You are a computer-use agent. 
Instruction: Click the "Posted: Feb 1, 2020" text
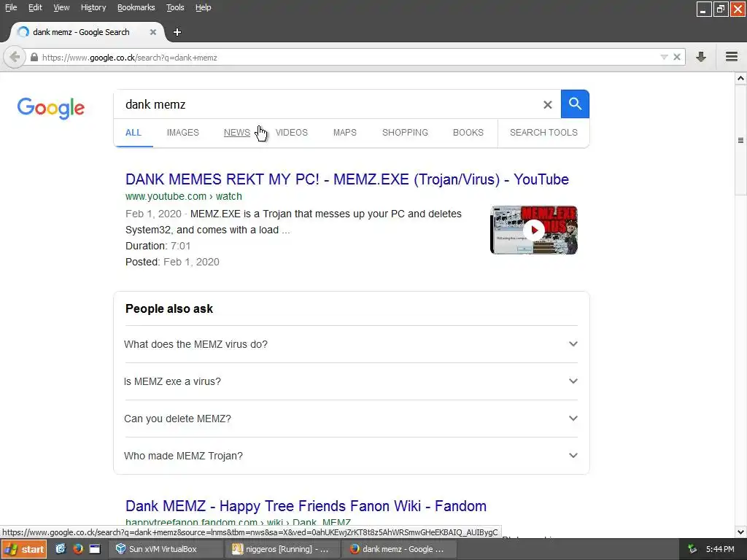pyautogui.click(x=172, y=262)
